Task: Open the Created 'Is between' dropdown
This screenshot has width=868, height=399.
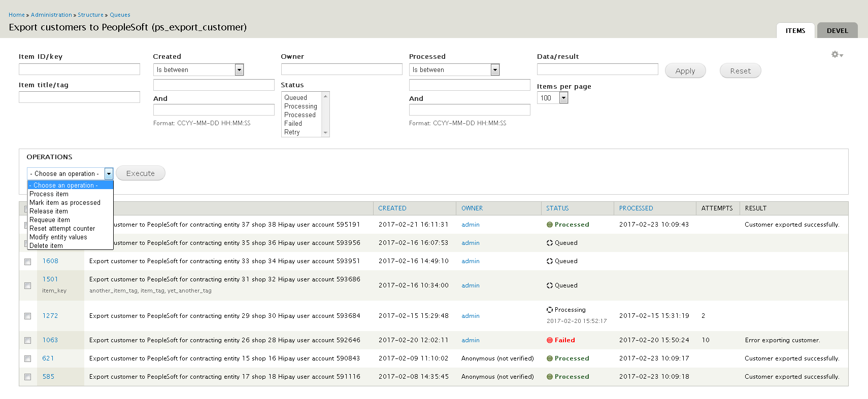Action: [198, 70]
